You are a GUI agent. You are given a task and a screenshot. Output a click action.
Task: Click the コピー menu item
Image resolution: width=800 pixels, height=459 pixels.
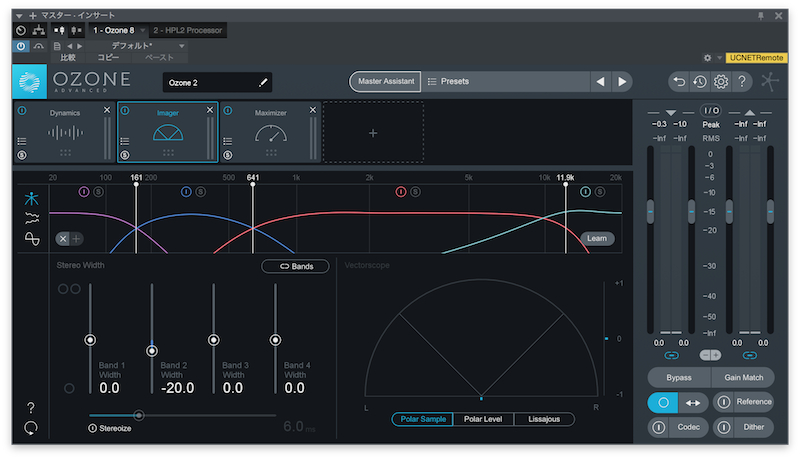108,58
